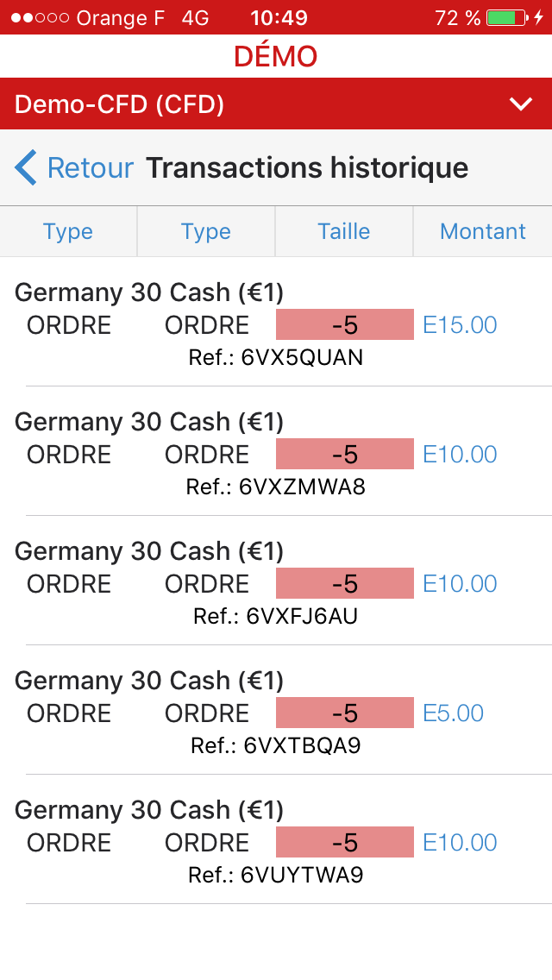
Task: Open transaction with ref 6VXZMWA8
Action: [276, 487]
